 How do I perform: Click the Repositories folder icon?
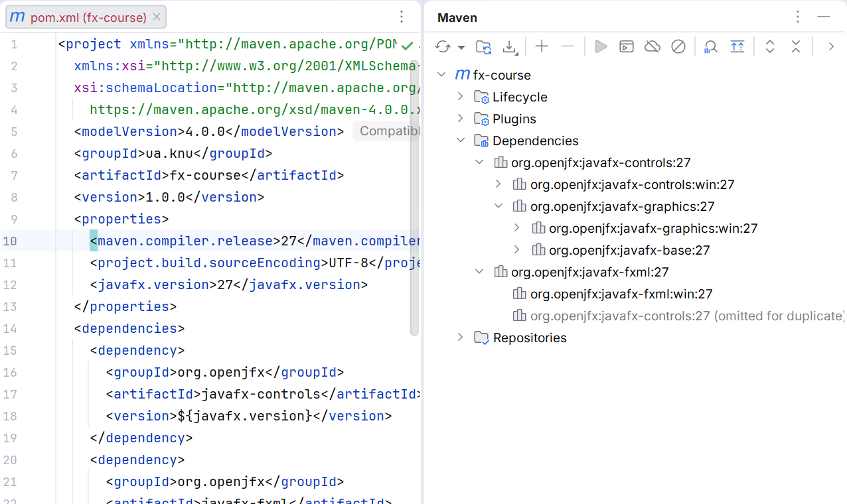point(481,338)
